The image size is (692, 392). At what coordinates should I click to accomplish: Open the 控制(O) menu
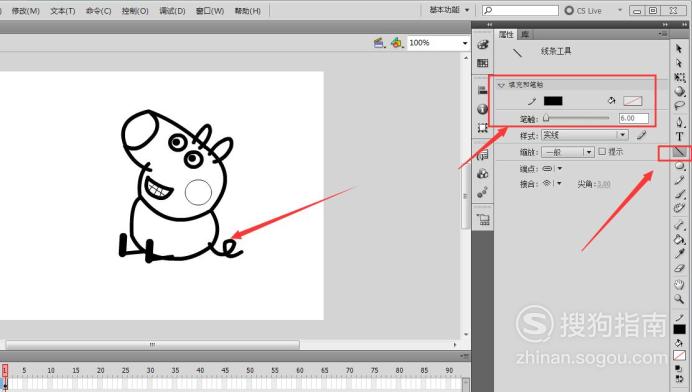(x=135, y=11)
